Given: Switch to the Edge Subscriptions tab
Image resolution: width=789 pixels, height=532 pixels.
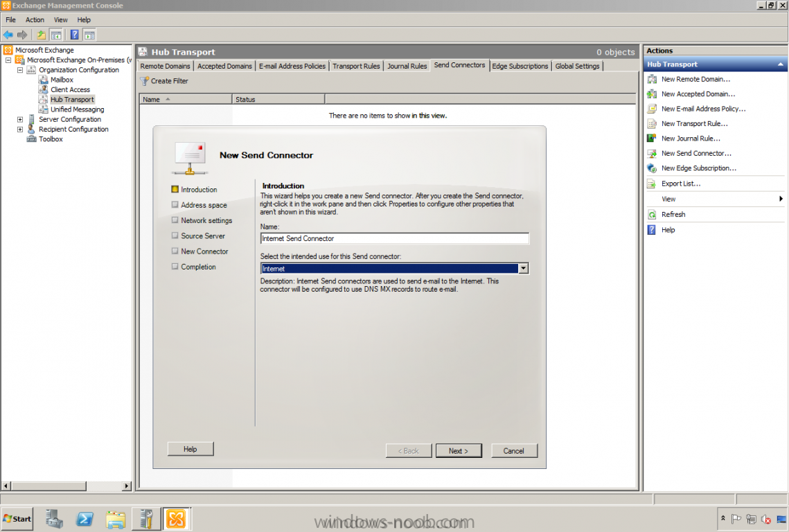Looking at the screenshot, I should point(520,66).
